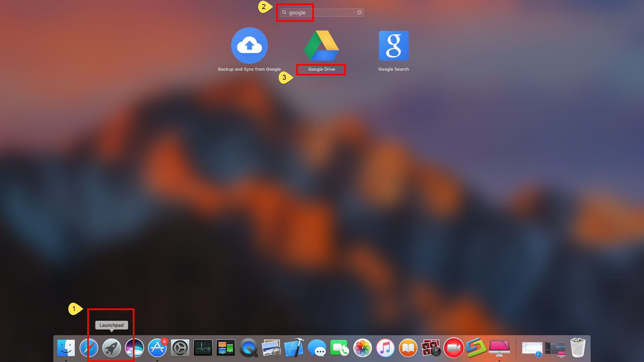Open Finder

pyautogui.click(x=66, y=348)
